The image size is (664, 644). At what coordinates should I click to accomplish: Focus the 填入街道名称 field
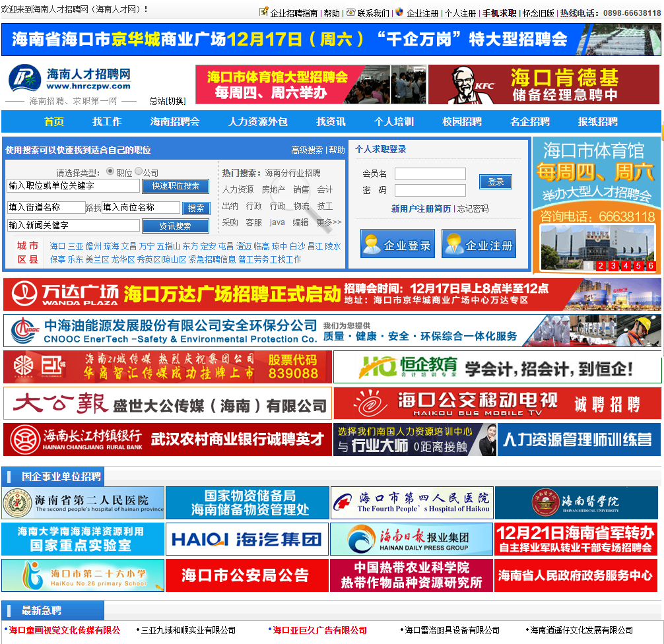46,207
